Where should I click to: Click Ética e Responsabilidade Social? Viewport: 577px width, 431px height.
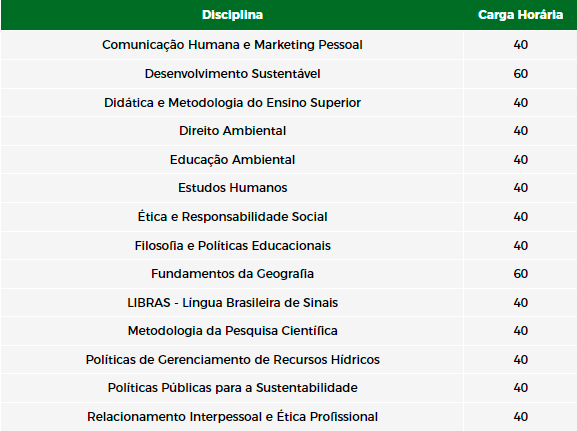(x=232, y=216)
